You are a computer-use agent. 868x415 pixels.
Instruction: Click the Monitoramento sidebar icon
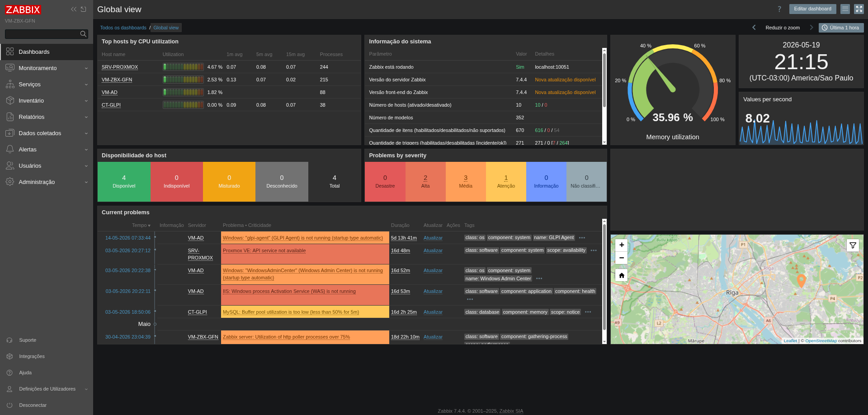(x=10, y=68)
